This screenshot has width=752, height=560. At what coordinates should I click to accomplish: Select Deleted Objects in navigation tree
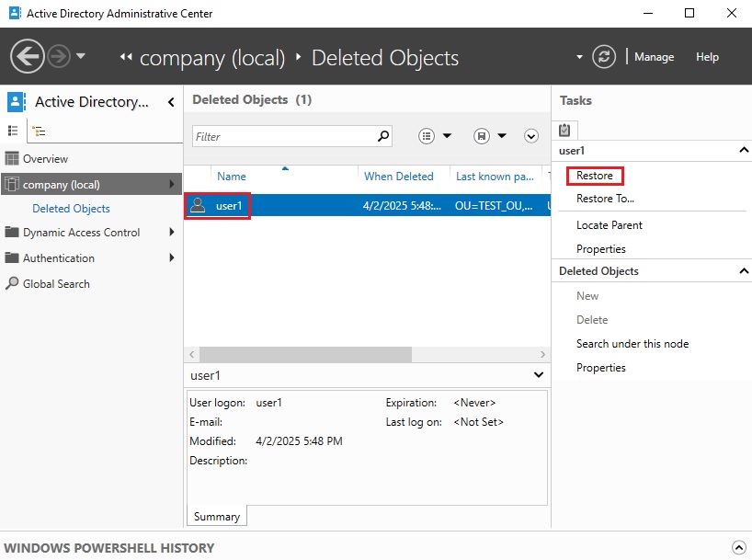(71, 209)
